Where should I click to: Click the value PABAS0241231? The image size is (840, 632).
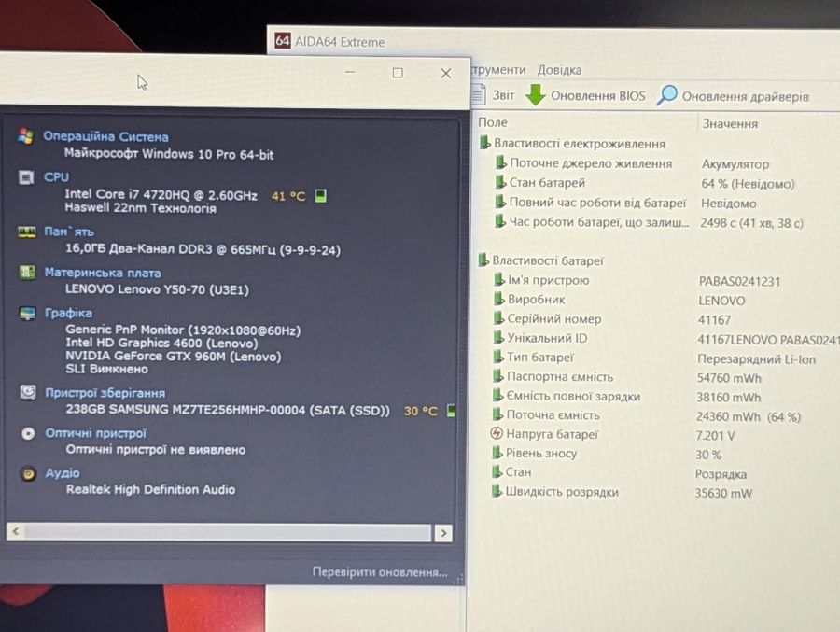(x=739, y=281)
